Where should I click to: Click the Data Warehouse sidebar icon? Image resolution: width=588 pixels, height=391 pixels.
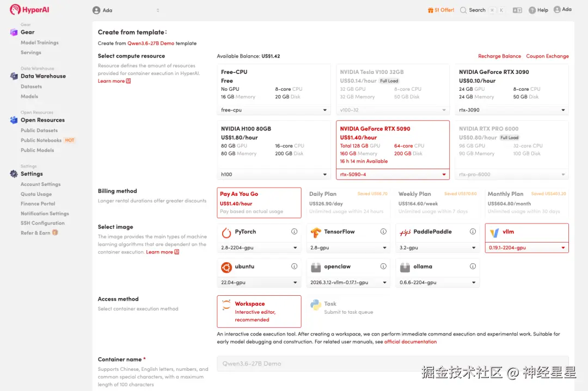click(x=14, y=76)
